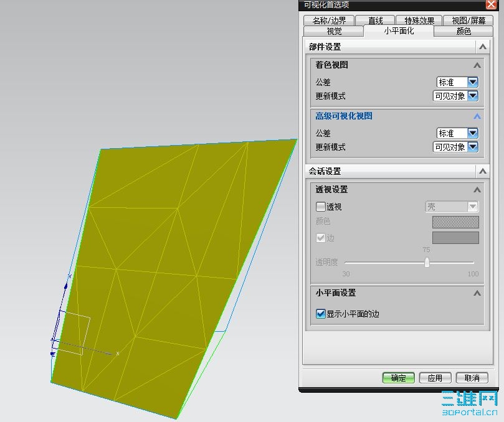Open the 直线 tab
This screenshot has height=422, width=504.
pos(375,21)
